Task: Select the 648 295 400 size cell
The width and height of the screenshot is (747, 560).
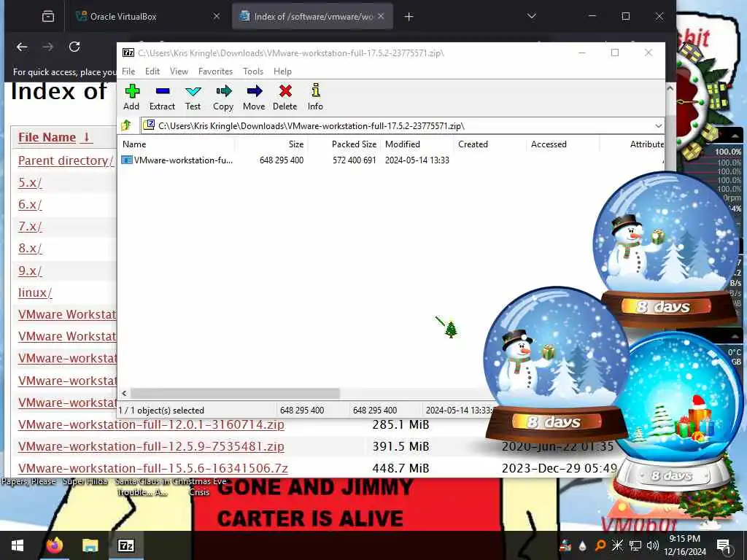Action: 282,160
